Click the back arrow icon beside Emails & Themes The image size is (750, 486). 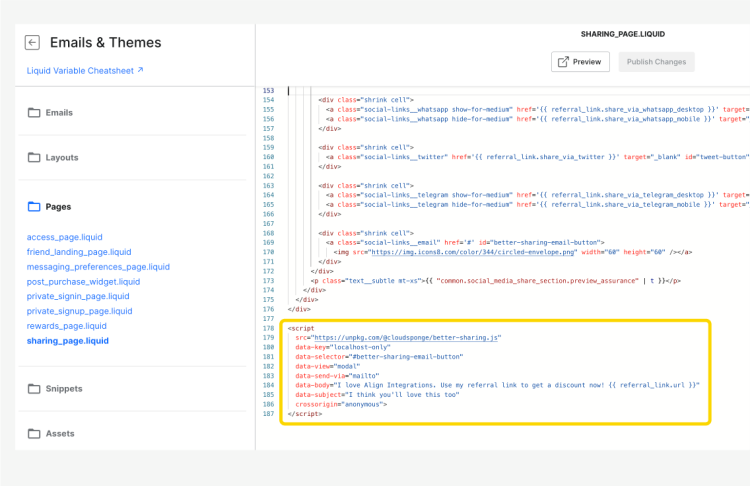pyautogui.click(x=32, y=43)
